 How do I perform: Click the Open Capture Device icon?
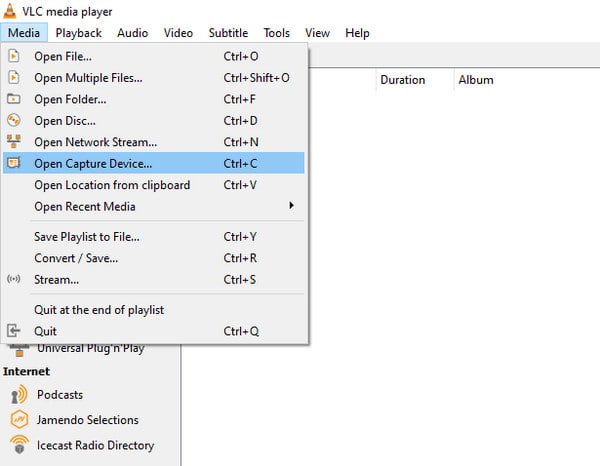tap(14, 163)
